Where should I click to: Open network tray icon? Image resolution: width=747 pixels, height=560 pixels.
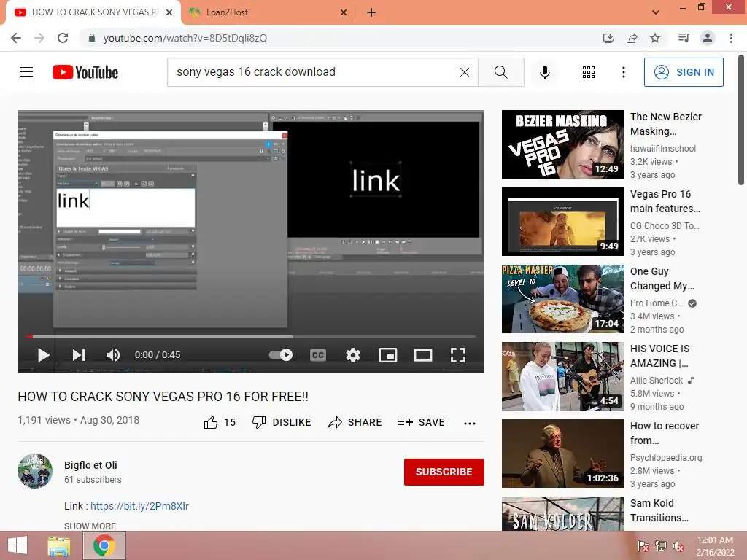[x=661, y=546]
